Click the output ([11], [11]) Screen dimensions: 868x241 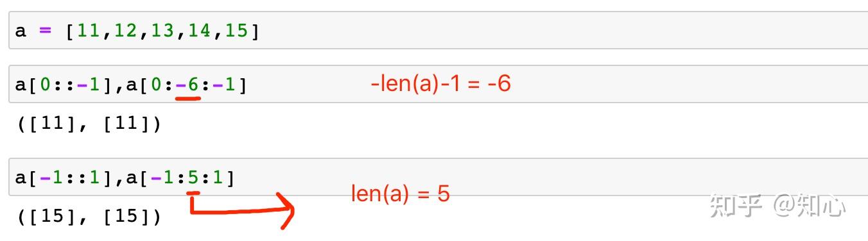tap(89, 122)
